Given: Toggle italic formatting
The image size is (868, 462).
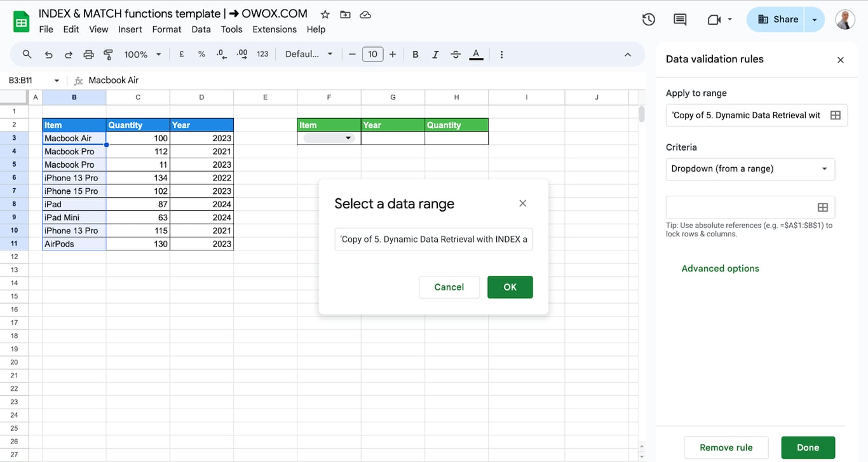Looking at the screenshot, I should 435,55.
